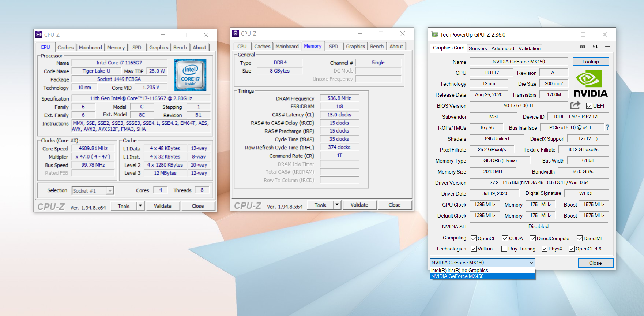Click the GPU-Z title bar app icon
The image size is (644, 316).
click(x=435, y=34)
